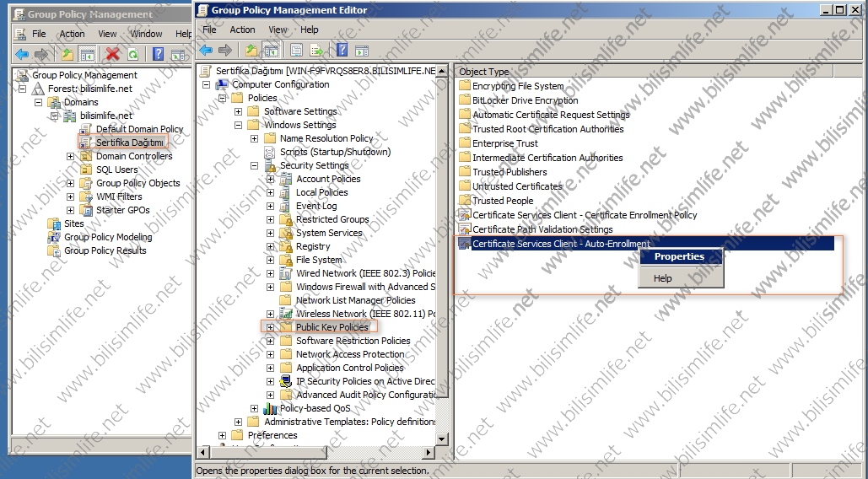The image size is (868, 479).
Task: Click tree pane vertical scrollbar up arrow
Action: coord(441,71)
